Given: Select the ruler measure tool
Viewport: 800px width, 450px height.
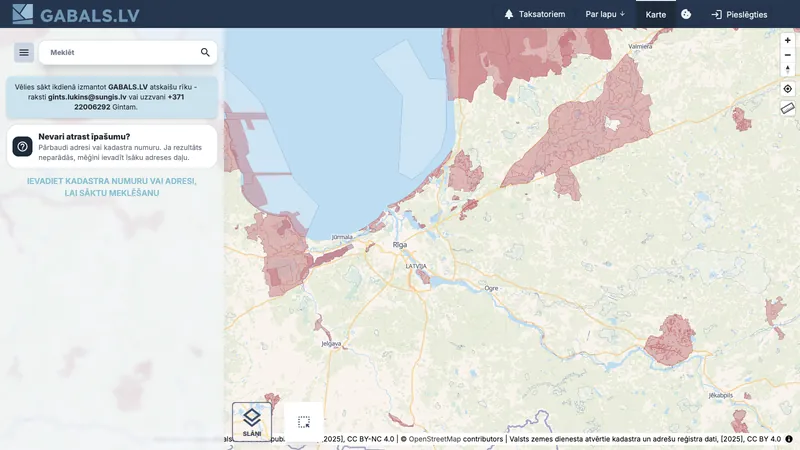Looking at the screenshot, I should click(787, 108).
